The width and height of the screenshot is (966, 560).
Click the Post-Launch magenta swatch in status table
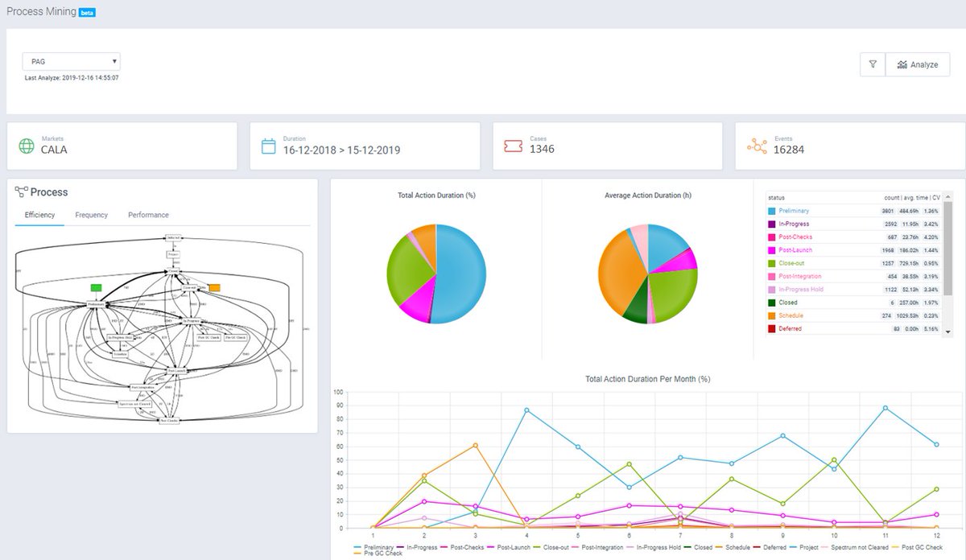(x=772, y=250)
